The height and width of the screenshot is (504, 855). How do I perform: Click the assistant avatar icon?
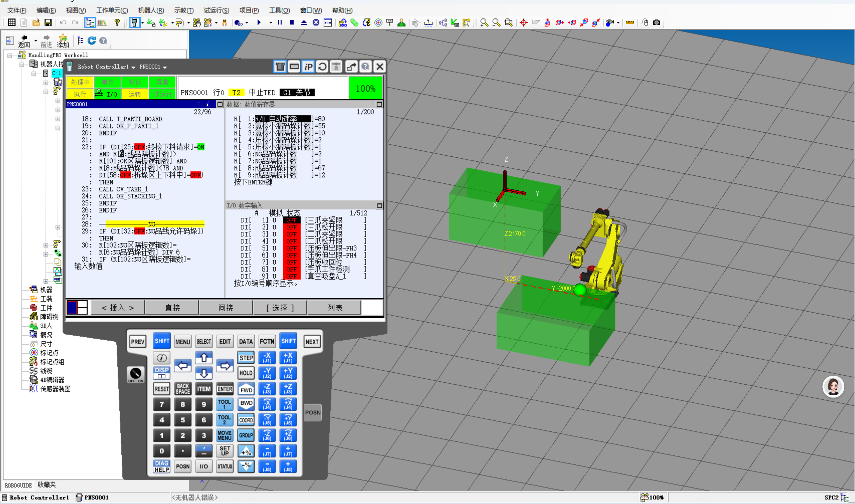click(x=833, y=387)
